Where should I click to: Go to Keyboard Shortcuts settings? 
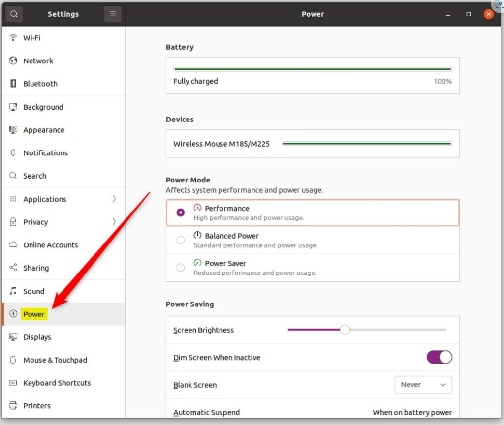point(57,383)
